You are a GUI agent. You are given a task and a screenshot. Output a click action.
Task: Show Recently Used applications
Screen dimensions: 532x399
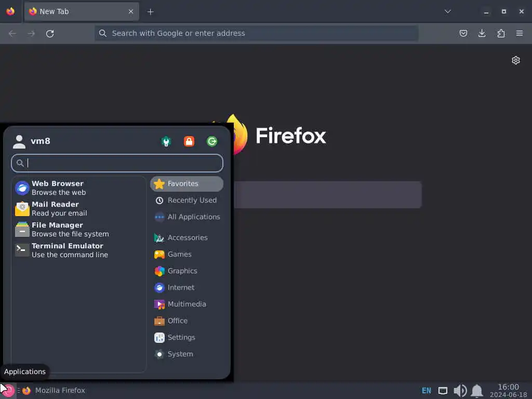coord(187,200)
